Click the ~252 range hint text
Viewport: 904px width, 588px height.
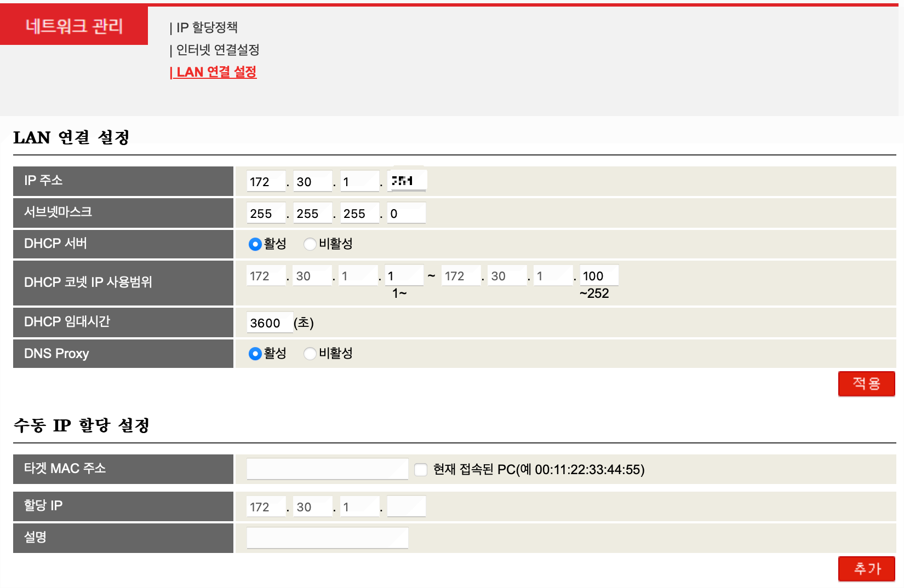pos(594,293)
